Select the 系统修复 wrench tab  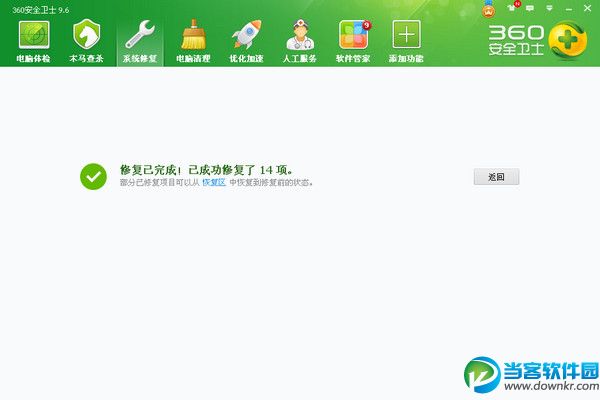pos(140,41)
